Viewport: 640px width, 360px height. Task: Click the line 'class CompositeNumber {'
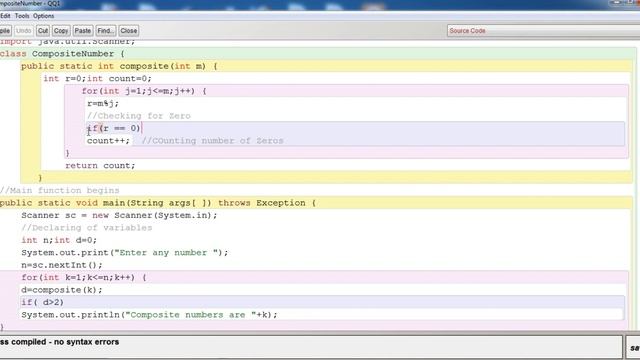62,54
